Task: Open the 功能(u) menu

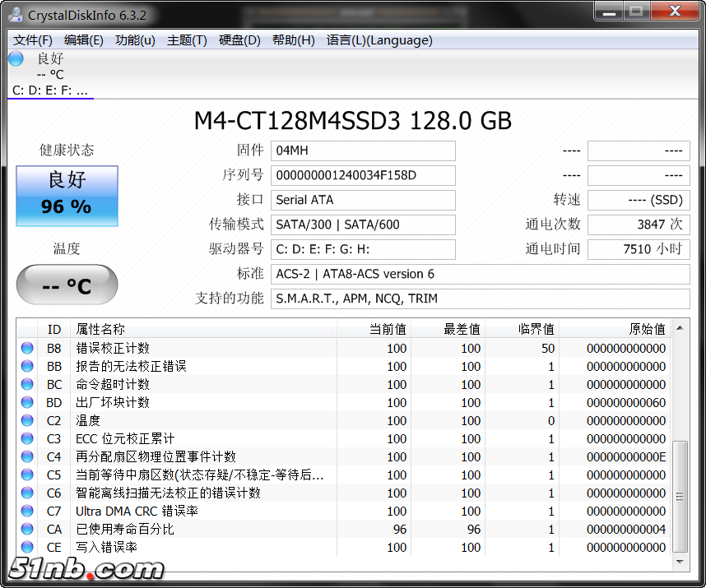Action: pyautogui.click(x=135, y=40)
